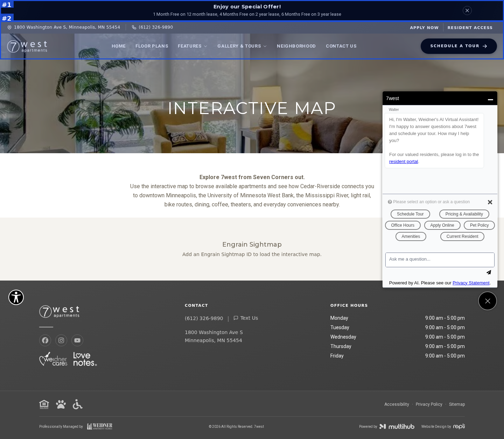Click the Text Us chat bubble icon

pyautogui.click(x=236, y=318)
